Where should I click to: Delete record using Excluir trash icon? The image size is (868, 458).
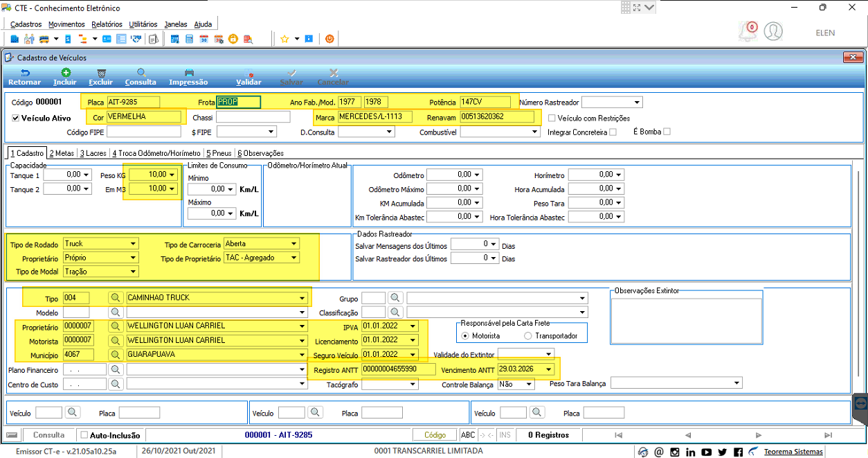coord(101,76)
